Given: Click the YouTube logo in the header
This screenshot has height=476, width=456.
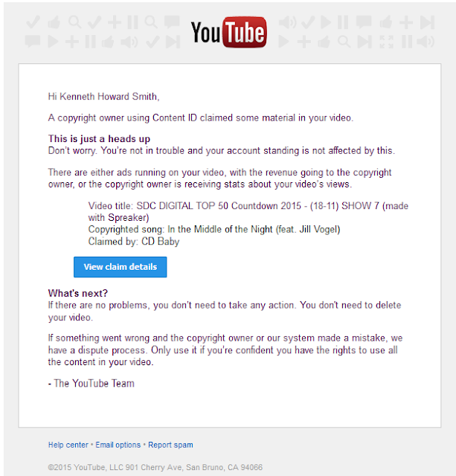Looking at the screenshot, I should (x=229, y=32).
